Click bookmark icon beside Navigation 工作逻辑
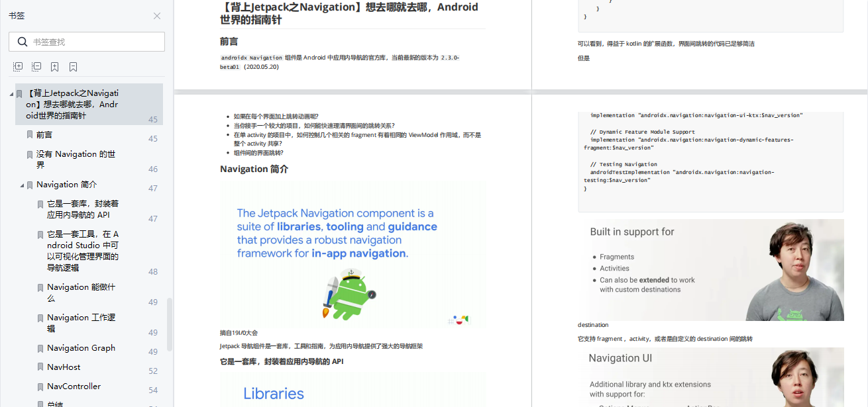This screenshot has width=868, height=407. 40,318
